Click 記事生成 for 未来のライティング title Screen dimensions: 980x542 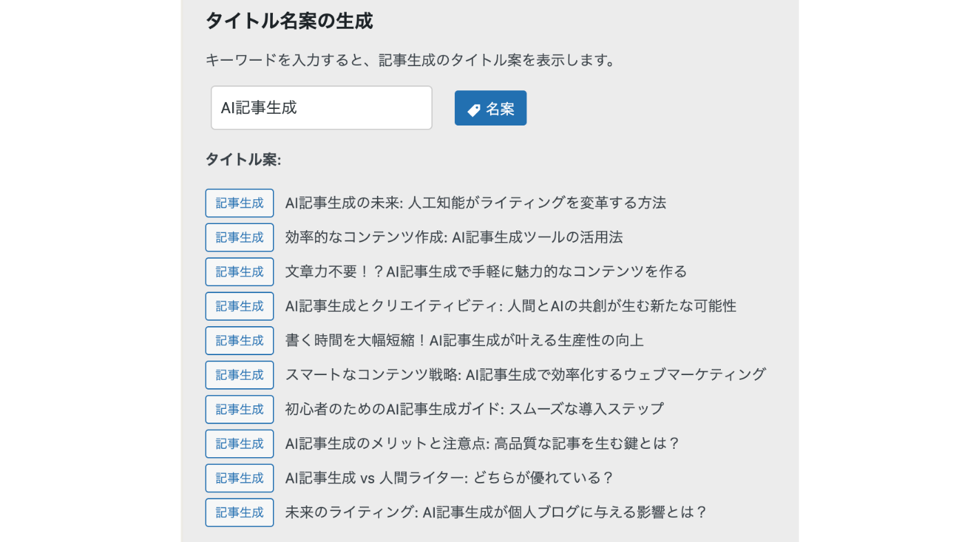(x=239, y=512)
